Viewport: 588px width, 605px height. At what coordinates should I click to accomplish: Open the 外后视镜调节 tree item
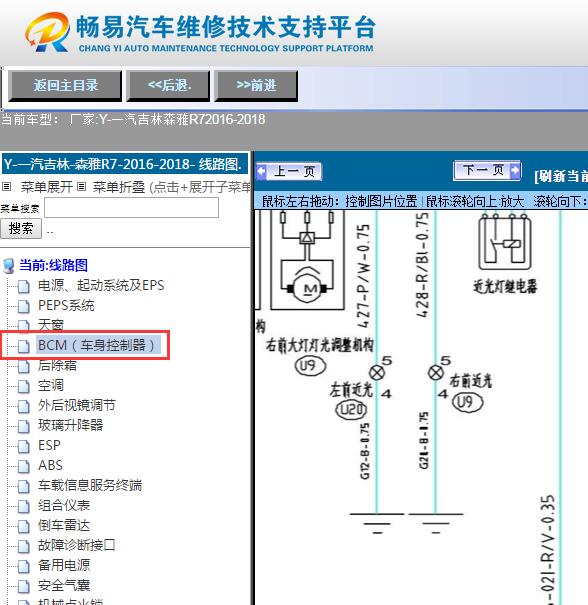tap(77, 406)
